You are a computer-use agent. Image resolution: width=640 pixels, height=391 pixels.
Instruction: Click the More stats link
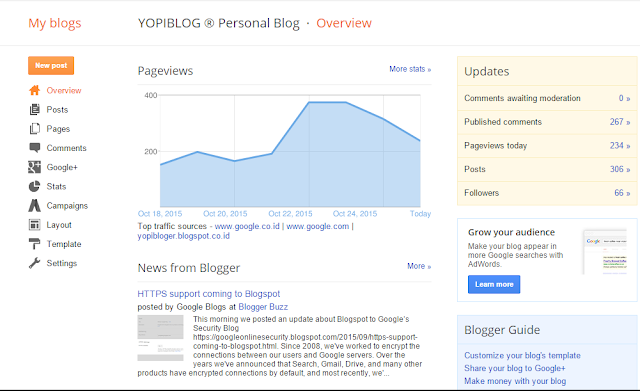[410, 69]
